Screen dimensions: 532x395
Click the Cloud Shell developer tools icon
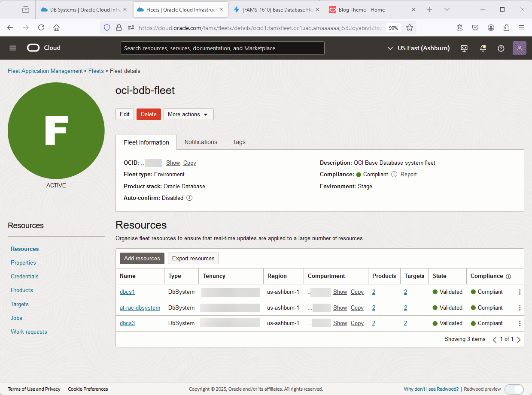click(x=464, y=48)
